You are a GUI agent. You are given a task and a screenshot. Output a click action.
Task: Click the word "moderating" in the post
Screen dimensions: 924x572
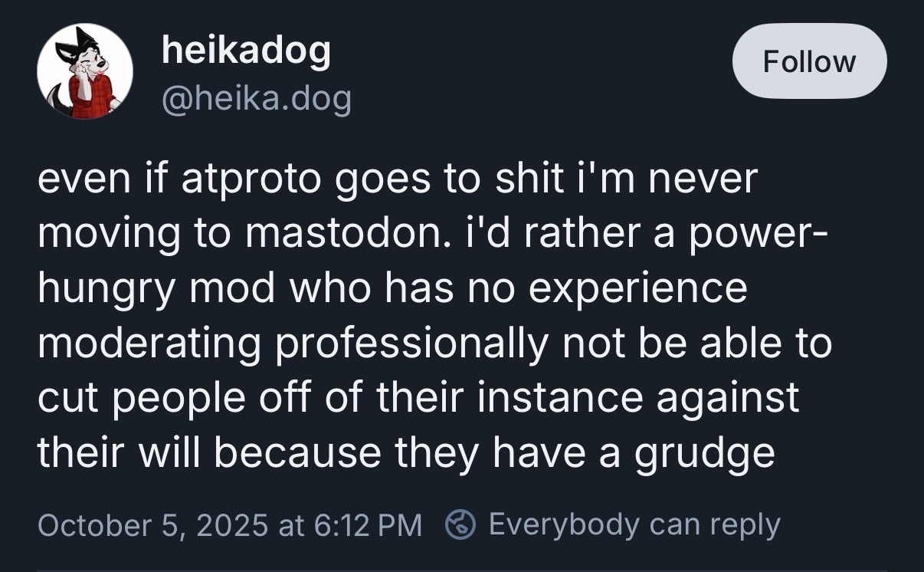point(149,343)
